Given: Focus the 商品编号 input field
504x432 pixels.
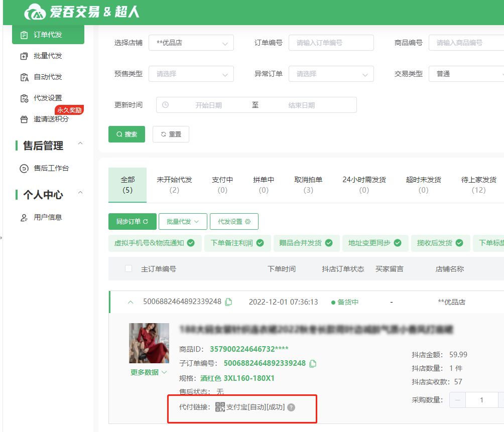Looking at the screenshot, I should click(x=466, y=43).
